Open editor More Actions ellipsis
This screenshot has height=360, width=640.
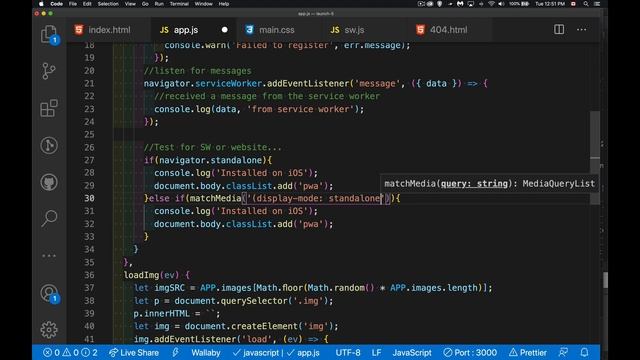tap(581, 29)
